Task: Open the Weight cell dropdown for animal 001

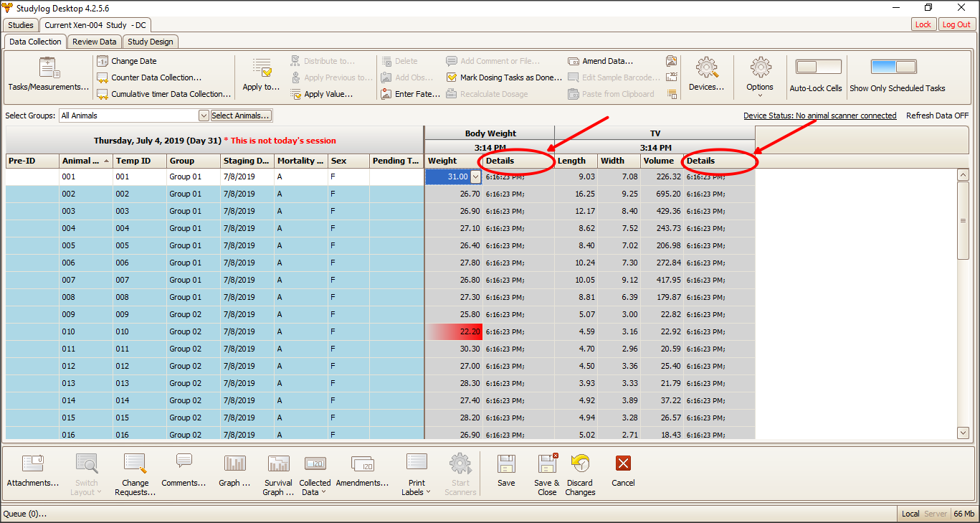Action: [475, 176]
